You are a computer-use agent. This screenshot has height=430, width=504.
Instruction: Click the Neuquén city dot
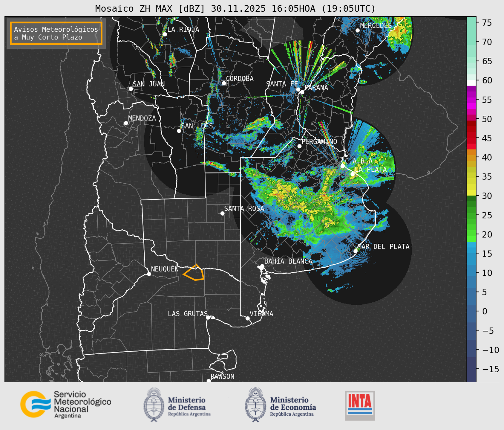pos(149,274)
